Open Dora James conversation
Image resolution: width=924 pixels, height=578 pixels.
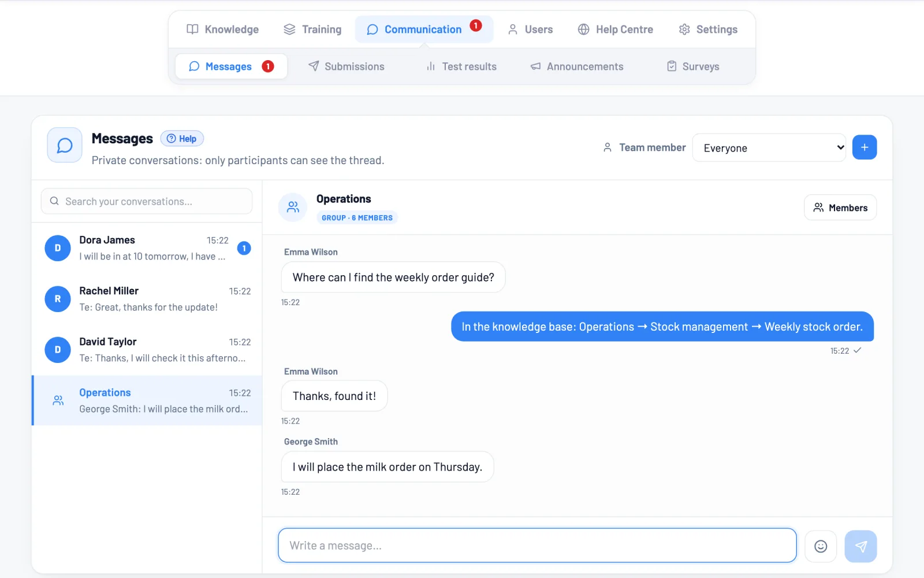tap(147, 248)
